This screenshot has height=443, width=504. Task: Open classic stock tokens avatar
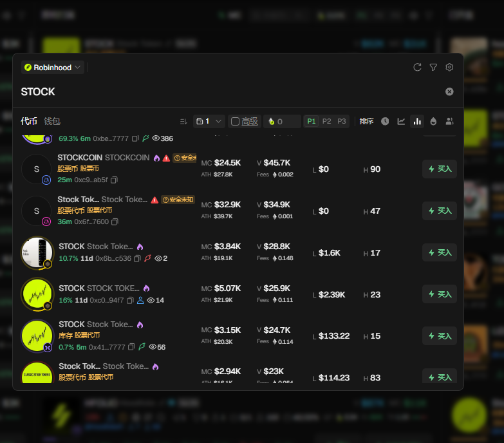(x=37, y=373)
